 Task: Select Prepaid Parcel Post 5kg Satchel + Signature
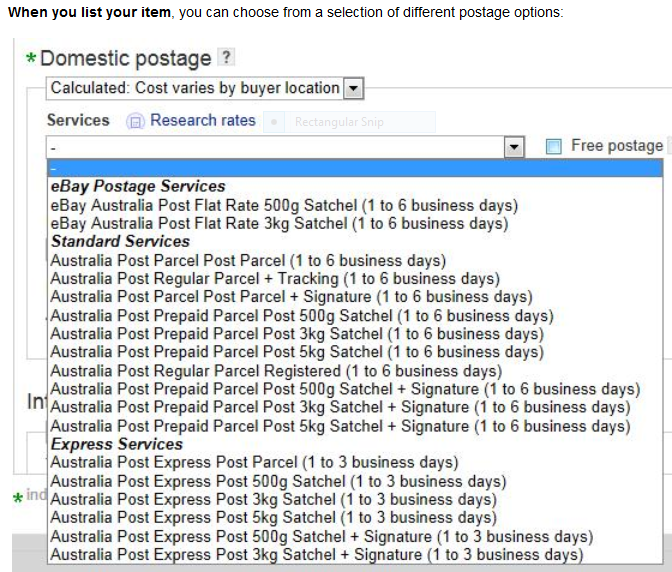(x=340, y=425)
